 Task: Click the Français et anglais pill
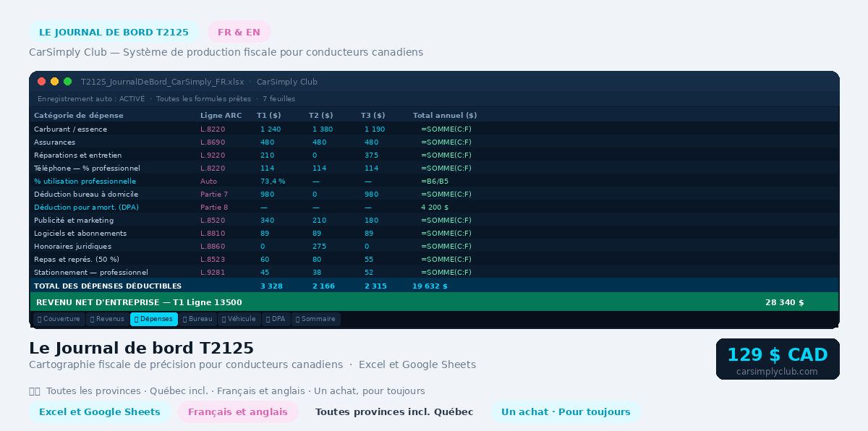(x=238, y=412)
